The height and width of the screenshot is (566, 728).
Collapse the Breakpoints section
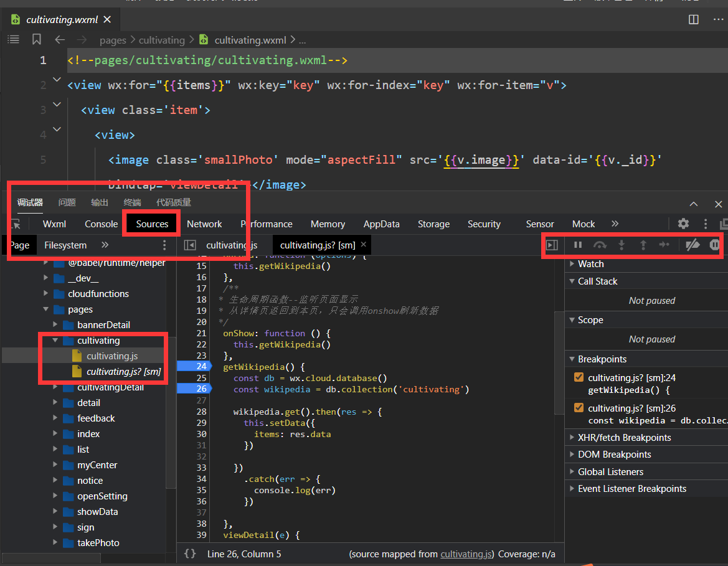[572, 359]
